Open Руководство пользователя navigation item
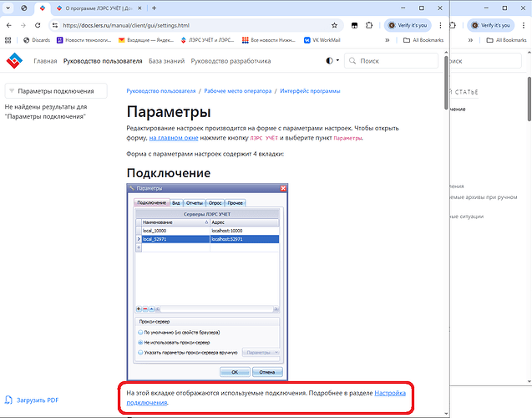 click(103, 61)
